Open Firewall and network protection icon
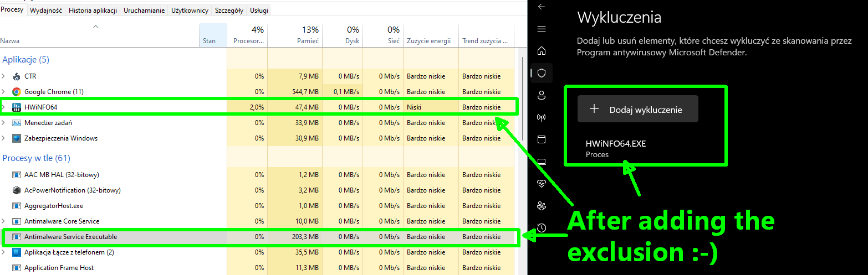This screenshot has height=275, width=868. click(x=542, y=117)
